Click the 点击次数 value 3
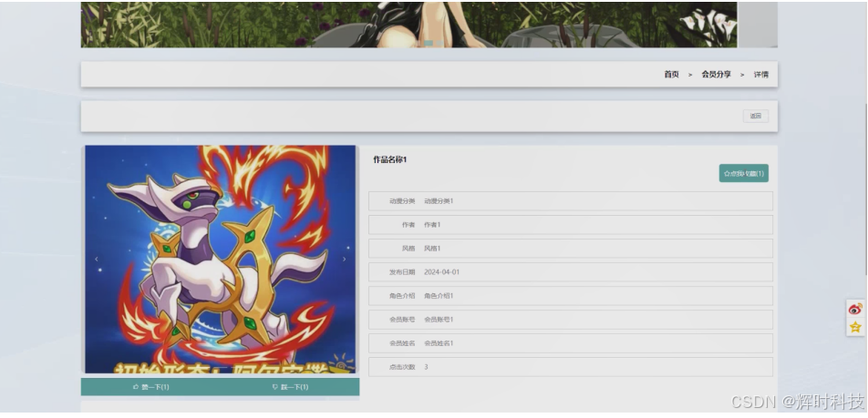Screen dimensions: 868x418 pyautogui.click(x=427, y=367)
